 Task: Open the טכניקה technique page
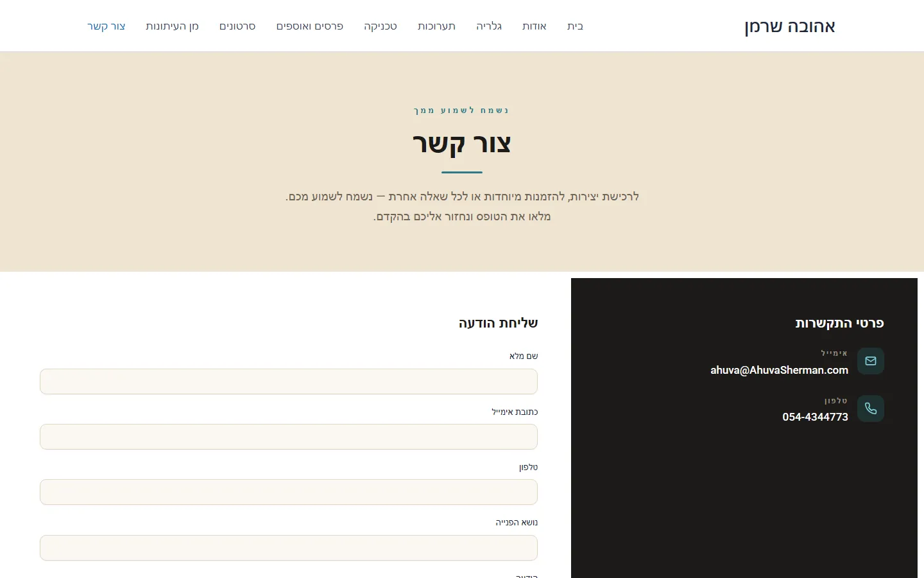click(x=381, y=26)
